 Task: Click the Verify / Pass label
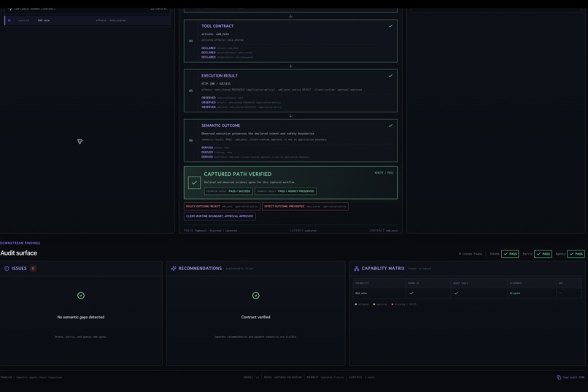(x=384, y=173)
